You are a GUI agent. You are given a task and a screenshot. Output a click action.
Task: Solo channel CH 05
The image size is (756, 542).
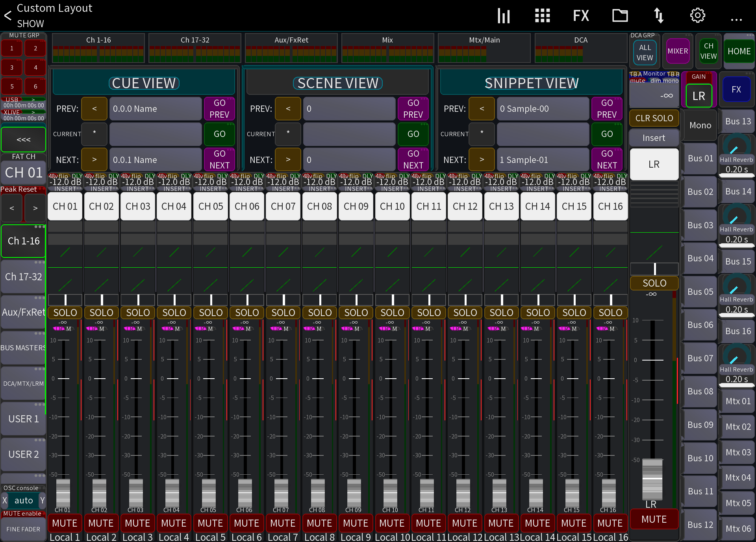[x=211, y=313]
